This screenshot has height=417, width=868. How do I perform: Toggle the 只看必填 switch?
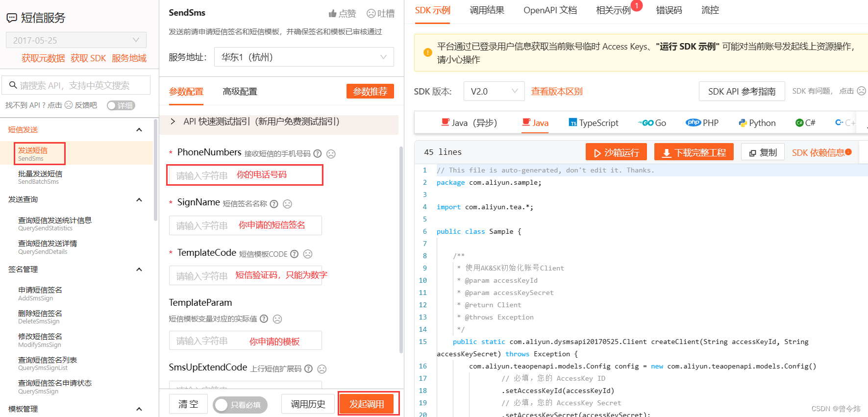pos(240,405)
